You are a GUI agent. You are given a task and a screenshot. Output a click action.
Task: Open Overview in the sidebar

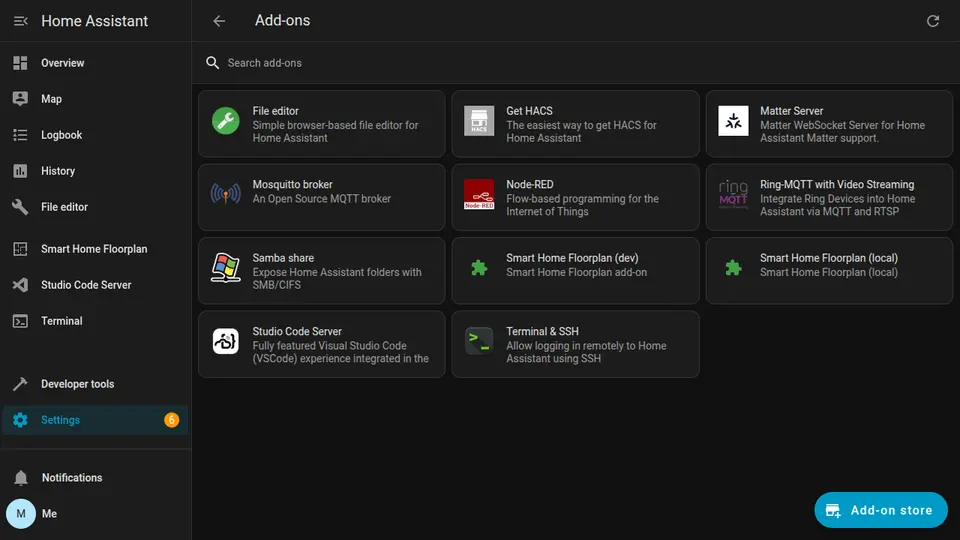[x=96, y=63]
